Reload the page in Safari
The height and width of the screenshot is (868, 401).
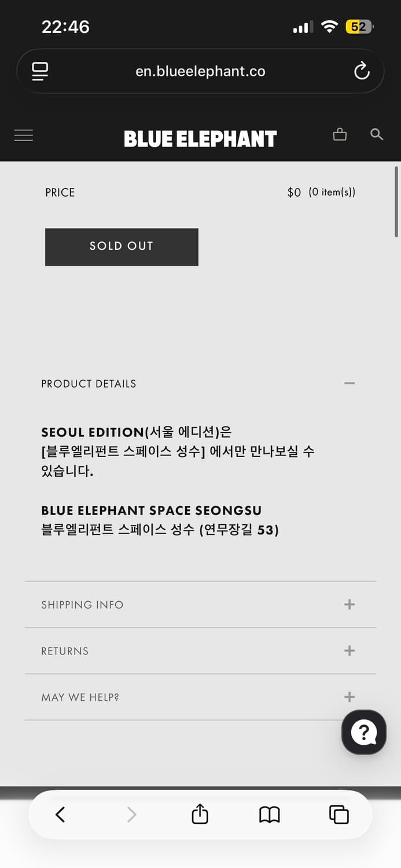point(362,71)
